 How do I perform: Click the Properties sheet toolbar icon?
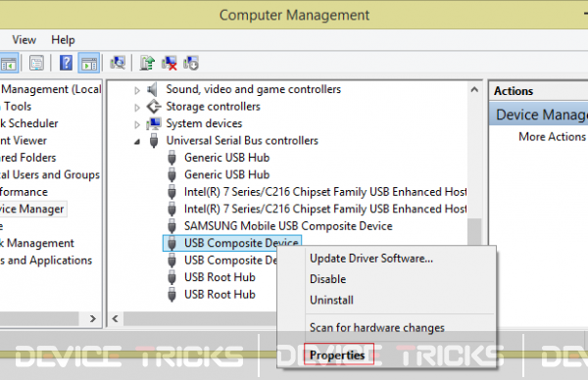click(x=36, y=63)
